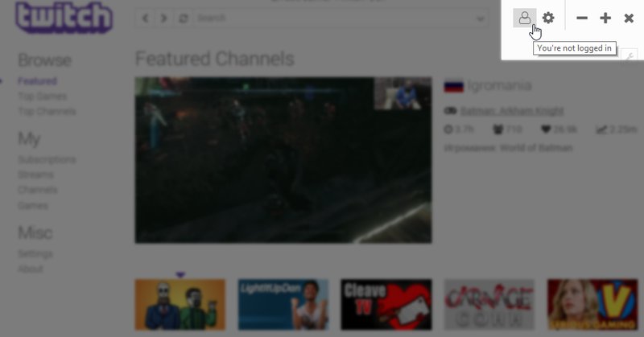Click the heart followers icon

[x=546, y=129]
